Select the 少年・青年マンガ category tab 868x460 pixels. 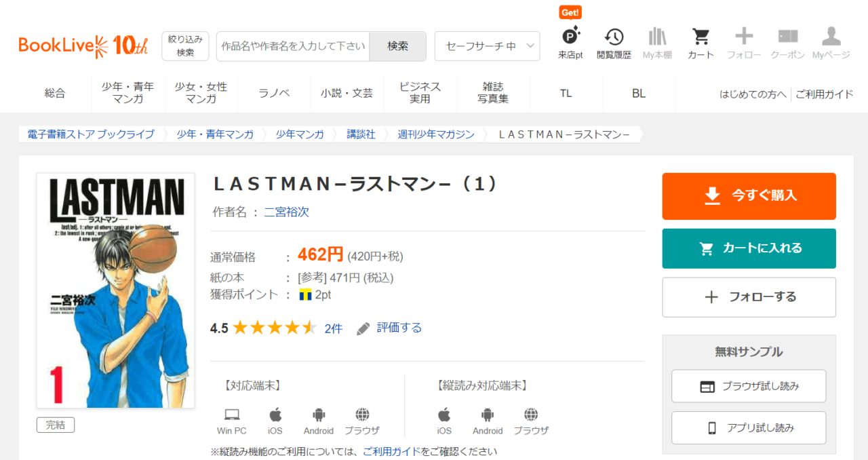point(128,93)
